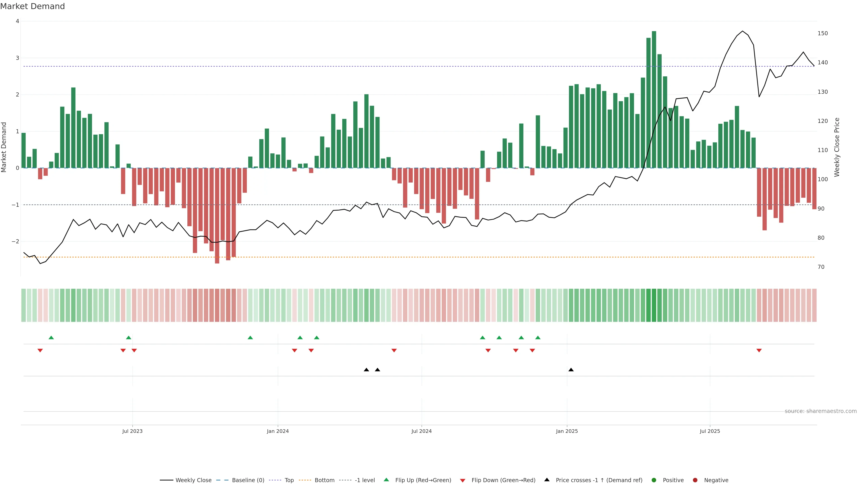Click the red Negative legend circle icon
868x488 pixels.
(x=695, y=480)
